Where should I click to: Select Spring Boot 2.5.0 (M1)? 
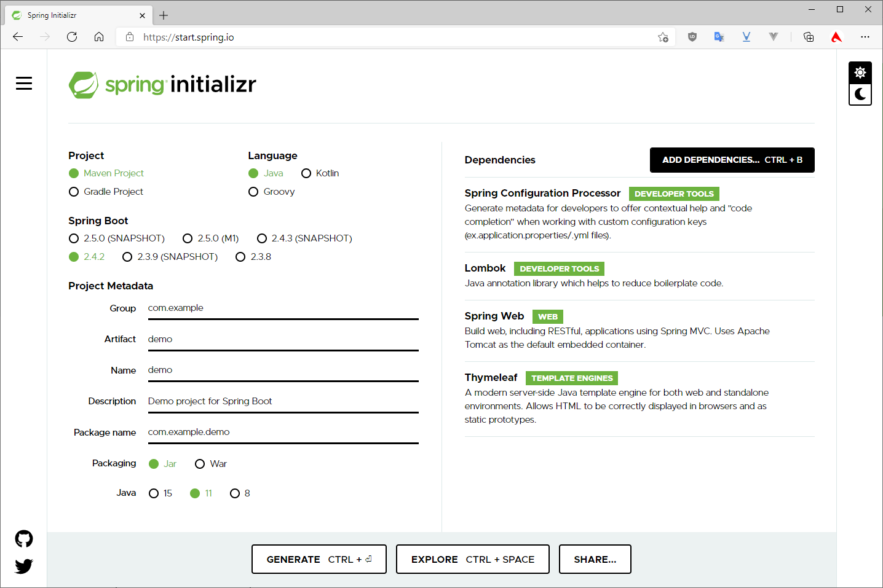click(x=211, y=238)
